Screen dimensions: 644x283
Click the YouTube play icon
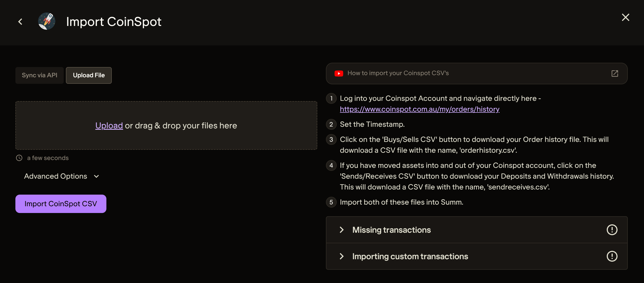pos(339,74)
